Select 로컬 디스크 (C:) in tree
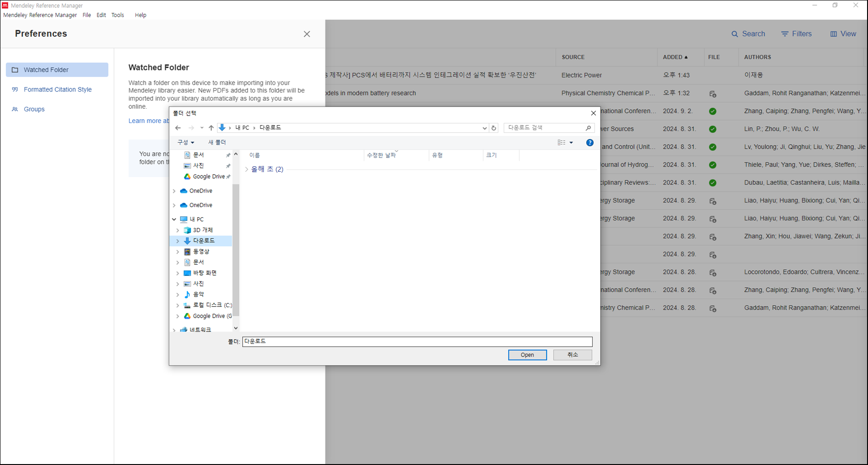This screenshot has height=465, width=868. pos(208,305)
